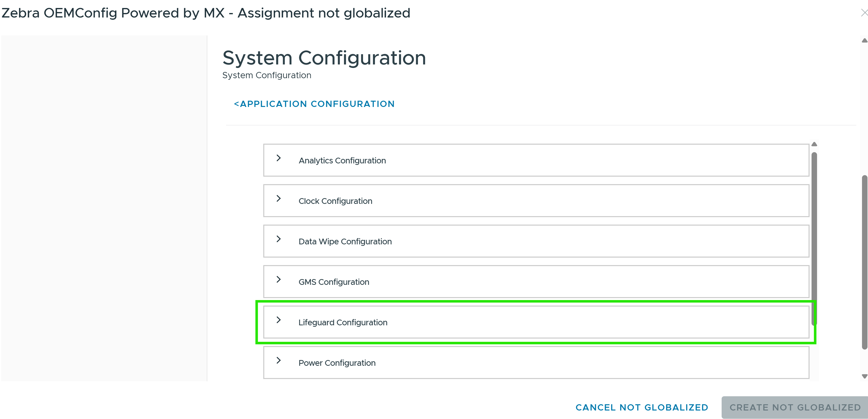868x419 pixels.
Task: Expand Power Configuration chevron
Action: click(278, 360)
